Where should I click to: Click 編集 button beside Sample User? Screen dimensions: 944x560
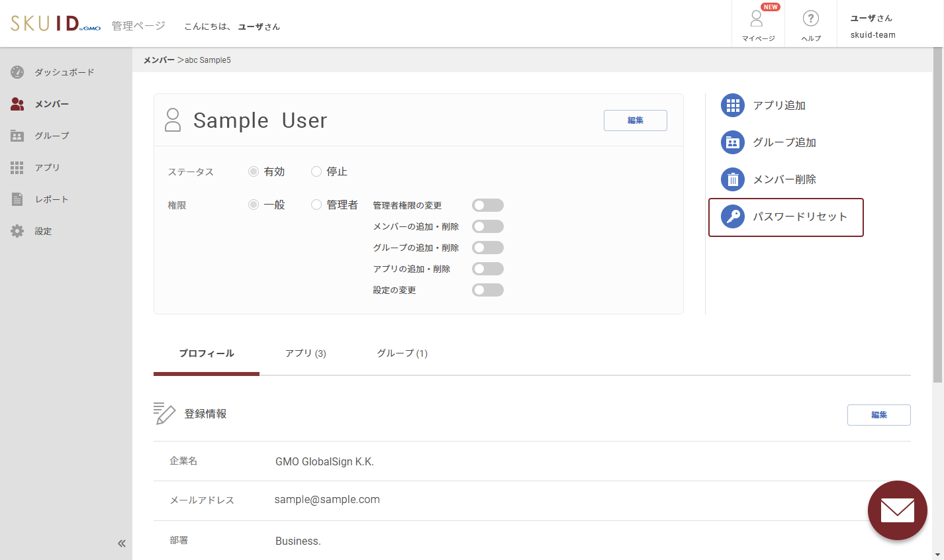(x=635, y=120)
